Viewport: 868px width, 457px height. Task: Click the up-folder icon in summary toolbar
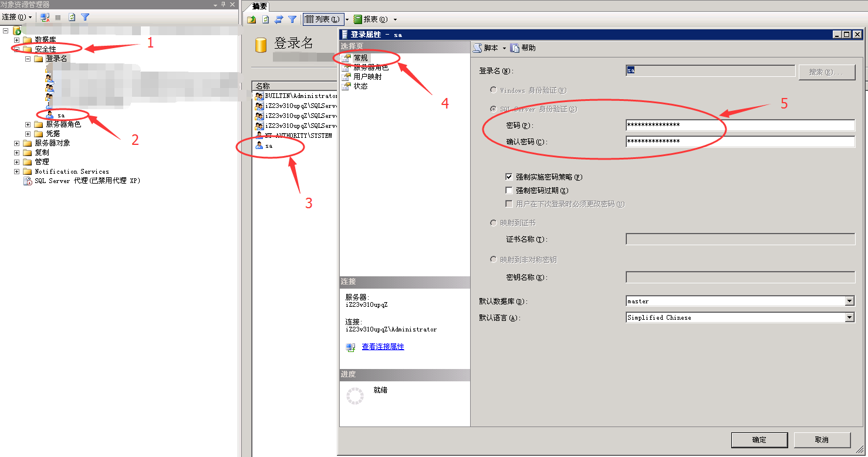(x=252, y=19)
